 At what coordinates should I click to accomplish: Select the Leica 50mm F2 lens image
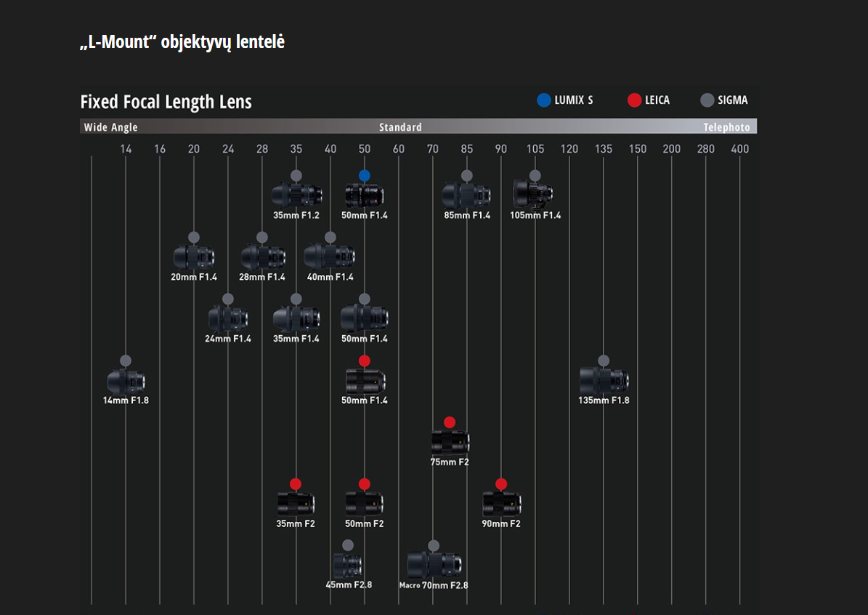tap(364, 504)
